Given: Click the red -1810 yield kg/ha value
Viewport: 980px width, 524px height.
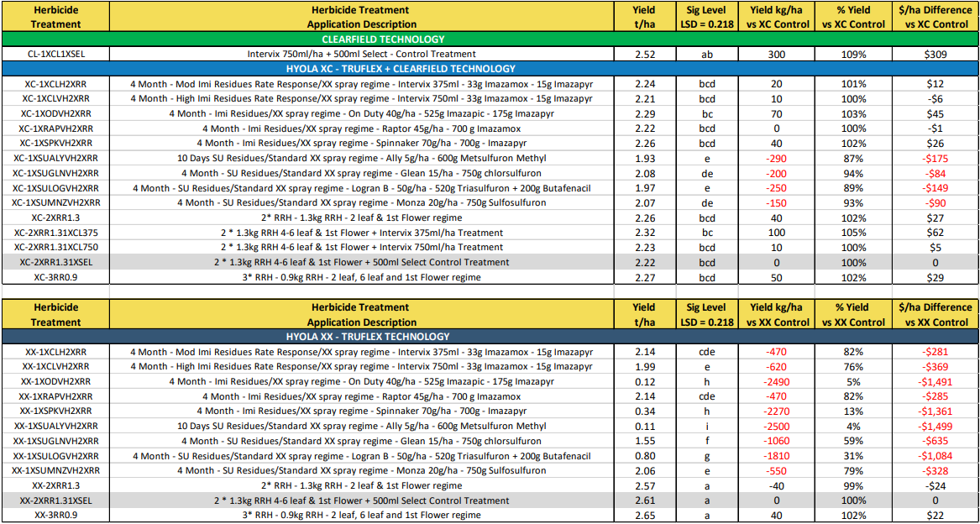Looking at the screenshot, I should pyautogui.click(x=778, y=456).
